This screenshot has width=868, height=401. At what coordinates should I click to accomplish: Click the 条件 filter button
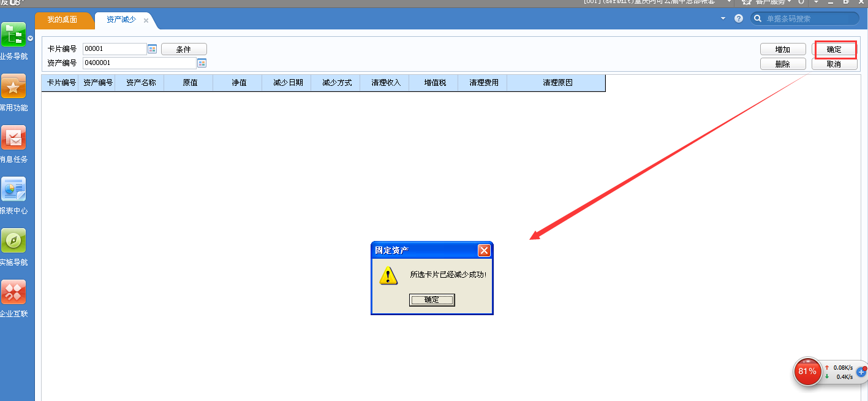[x=184, y=48]
